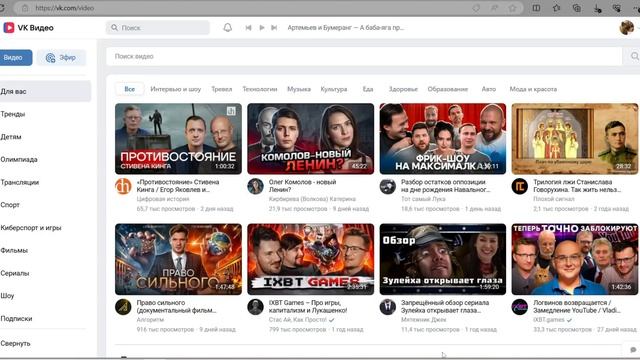Go to Олимпиада section

click(x=19, y=160)
